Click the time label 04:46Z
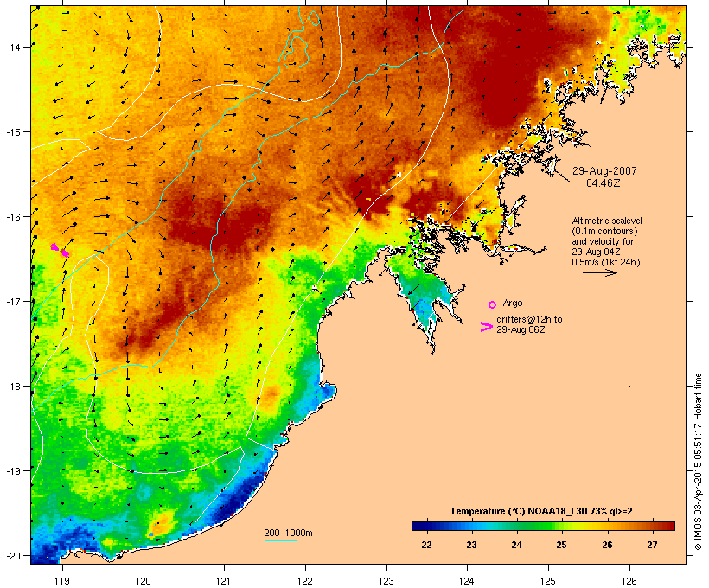709x588 pixels. coord(604,182)
